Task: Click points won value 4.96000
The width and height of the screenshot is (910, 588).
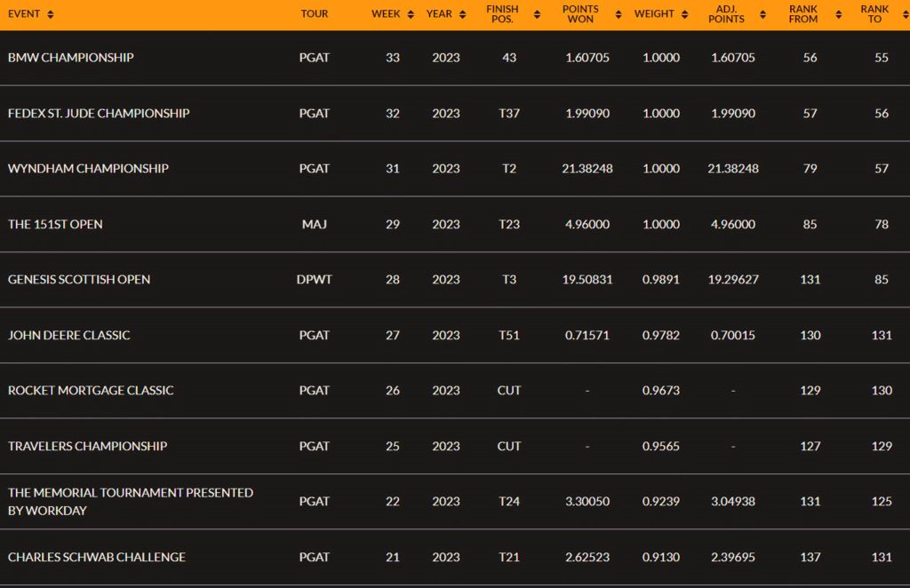Action: point(587,225)
